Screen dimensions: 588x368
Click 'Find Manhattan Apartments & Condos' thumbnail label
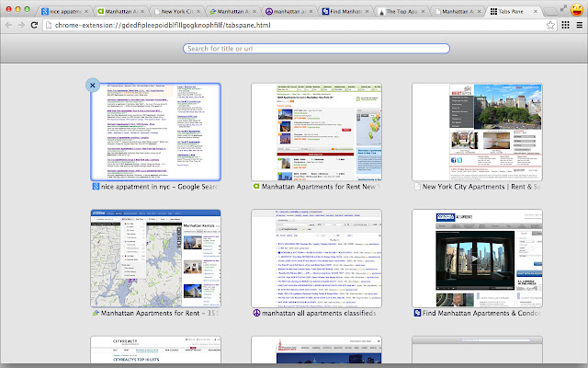click(476, 315)
